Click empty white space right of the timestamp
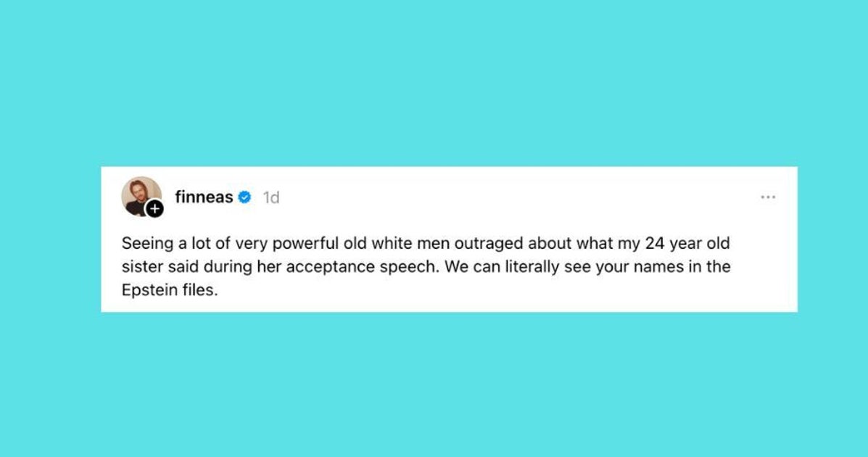Image resolution: width=868 pixels, height=457 pixels. [508, 197]
